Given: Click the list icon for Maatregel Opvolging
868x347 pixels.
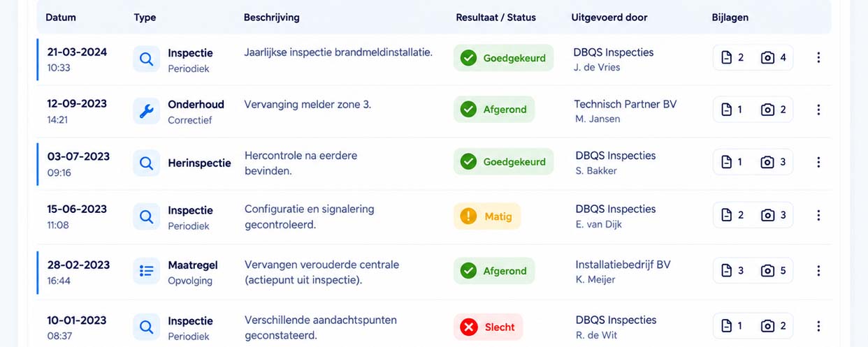Looking at the screenshot, I should 146,271.
